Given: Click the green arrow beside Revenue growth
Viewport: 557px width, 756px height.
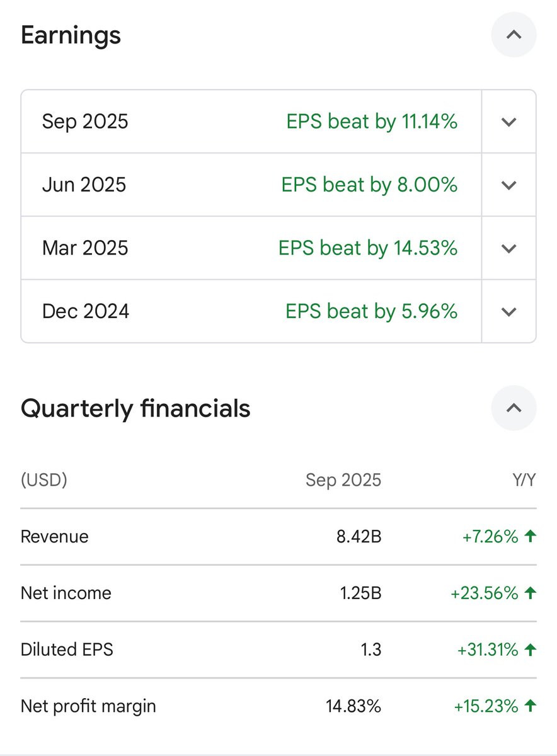Looking at the screenshot, I should coord(530,536).
